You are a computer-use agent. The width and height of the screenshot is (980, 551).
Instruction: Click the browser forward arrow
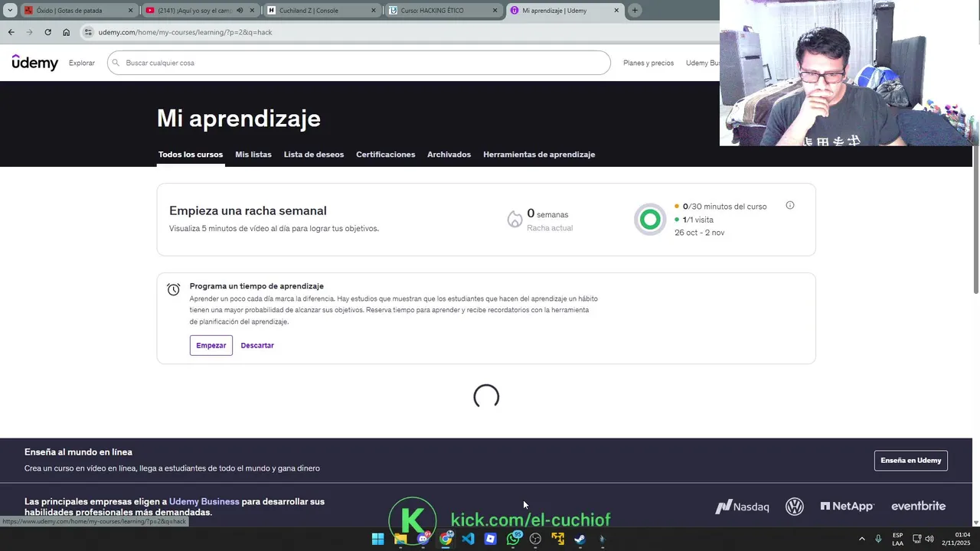[x=29, y=32]
